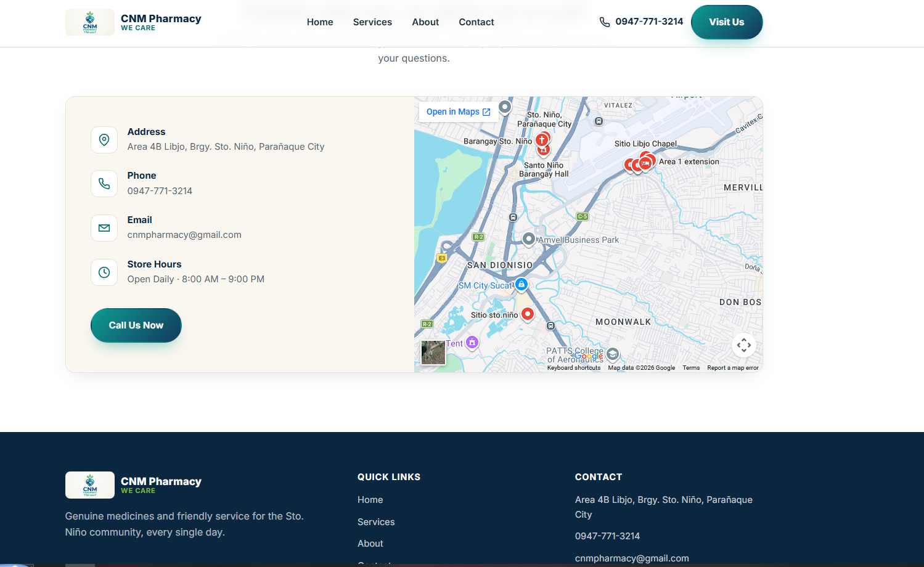This screenshot has width=924, height=567.
Task: Click the footer address in Contact column
Action: pos(664,507)
